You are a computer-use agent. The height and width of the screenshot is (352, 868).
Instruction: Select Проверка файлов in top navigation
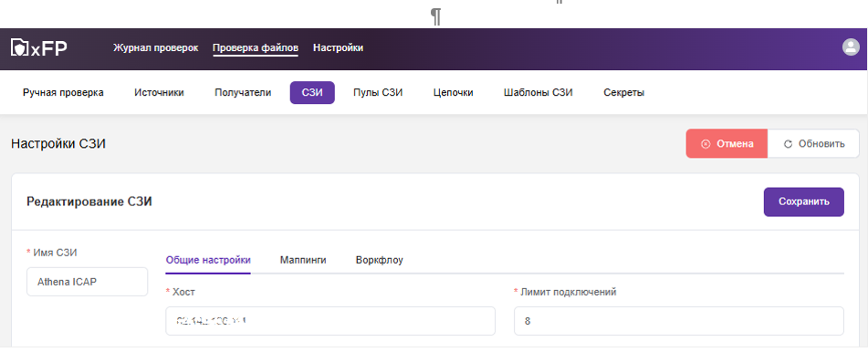256,48
